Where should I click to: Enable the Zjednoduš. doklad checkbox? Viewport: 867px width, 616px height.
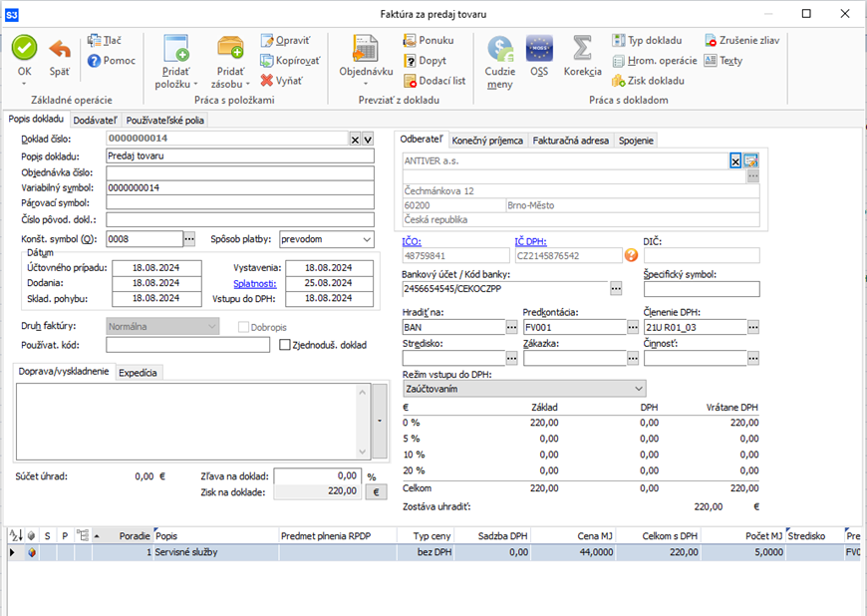(285, 345)
